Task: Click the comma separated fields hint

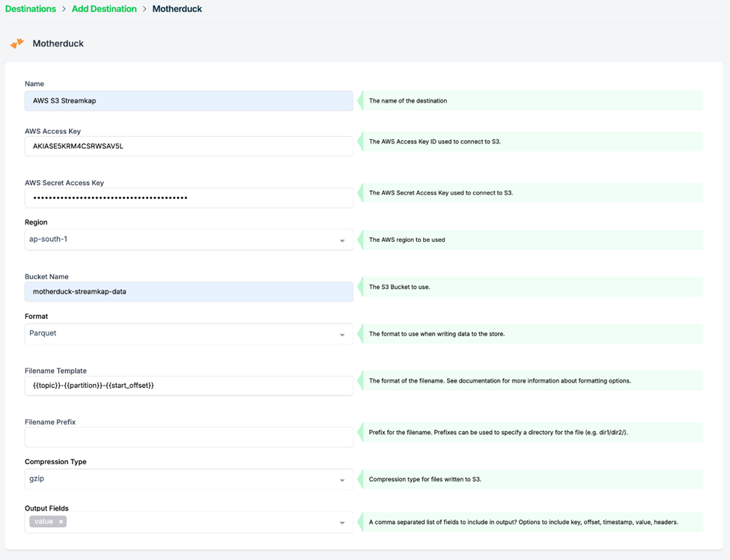Action: (523, 523)
